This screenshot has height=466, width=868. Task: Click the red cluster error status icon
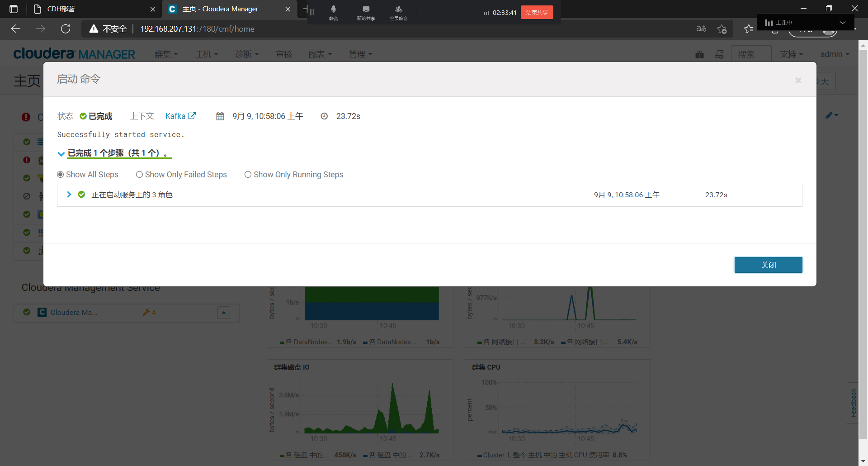[26, 117]
